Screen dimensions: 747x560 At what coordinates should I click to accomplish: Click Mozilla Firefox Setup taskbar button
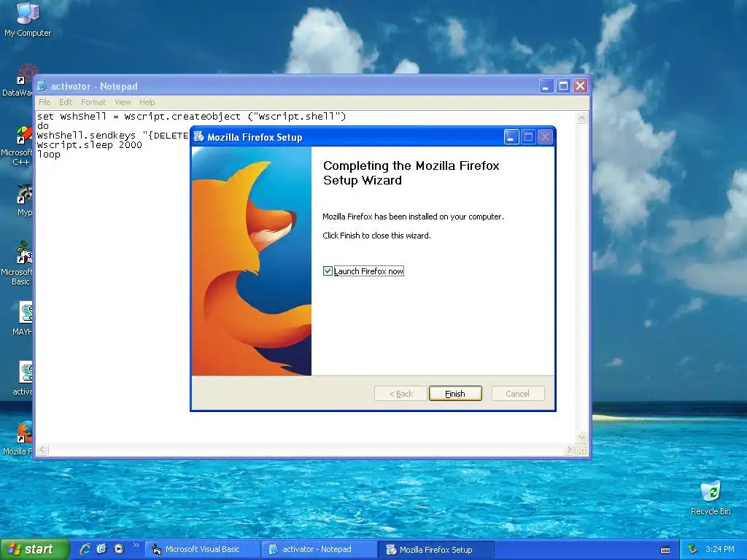[x=436, y=550]
